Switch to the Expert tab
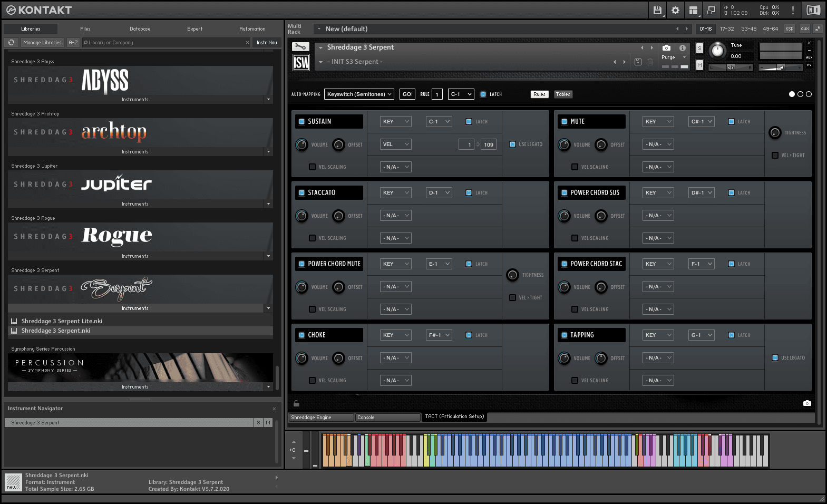827x504 pixels. (x=195, y=29)
